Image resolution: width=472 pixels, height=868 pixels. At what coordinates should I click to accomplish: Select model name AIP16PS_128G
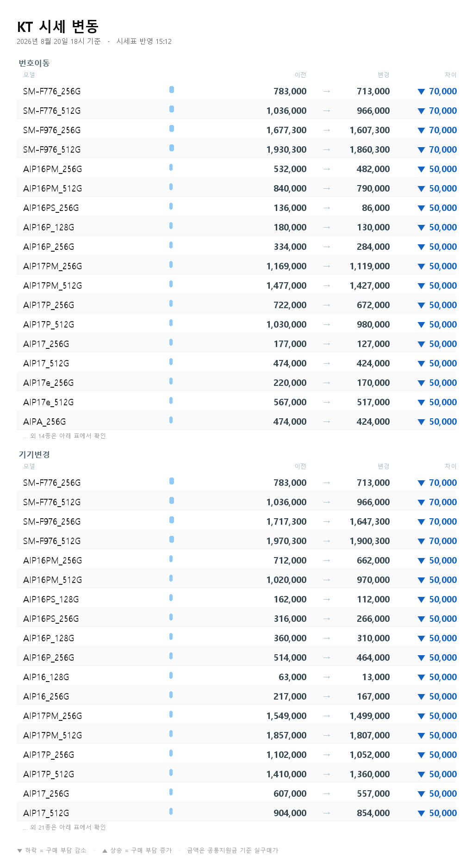[51, 600]
